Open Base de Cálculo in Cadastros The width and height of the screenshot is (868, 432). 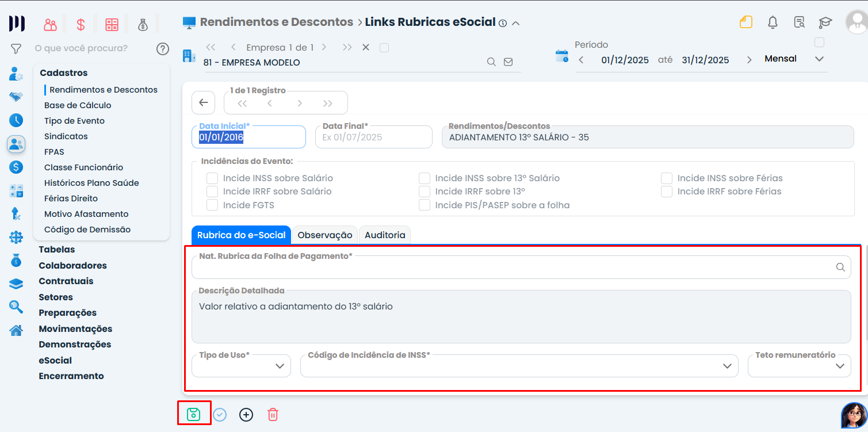click(x=78, y=105)
